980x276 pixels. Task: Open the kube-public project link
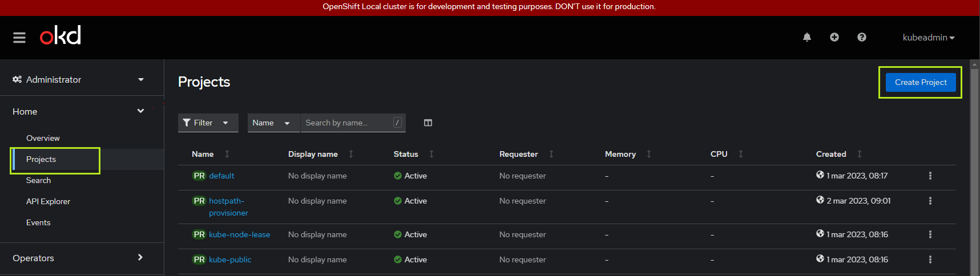tap(230, 259)
